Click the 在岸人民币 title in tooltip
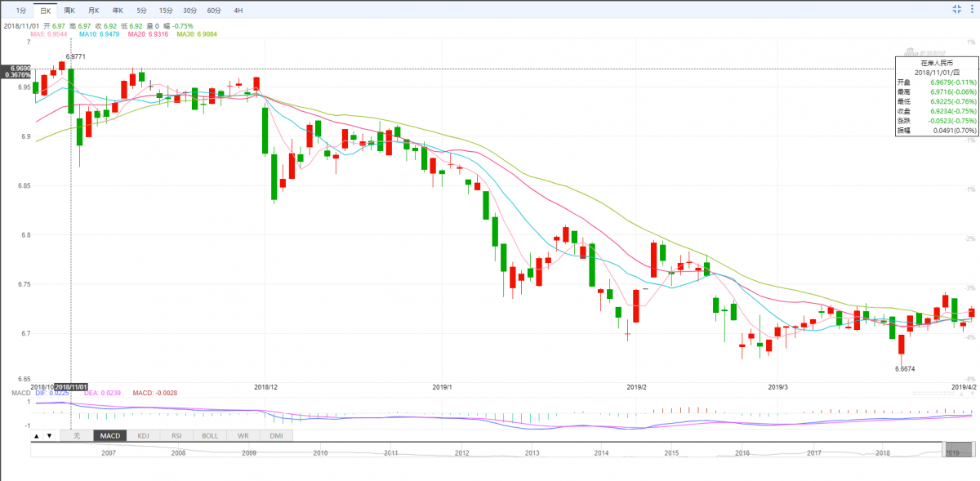980x481 pixels. point(937,62)
